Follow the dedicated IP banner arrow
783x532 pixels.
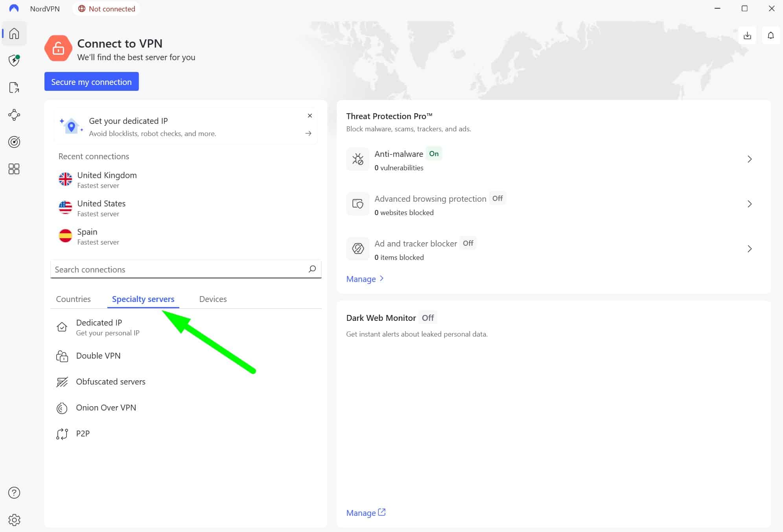coord(308,134)
